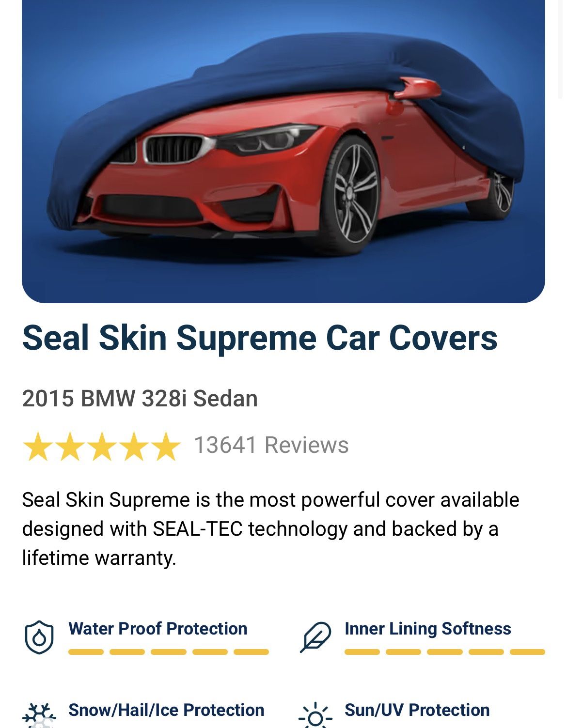The height and width of the screenshot is (728, 567).
Task: Click the fifth yellow rating star
Action: [x=166, y=446]
